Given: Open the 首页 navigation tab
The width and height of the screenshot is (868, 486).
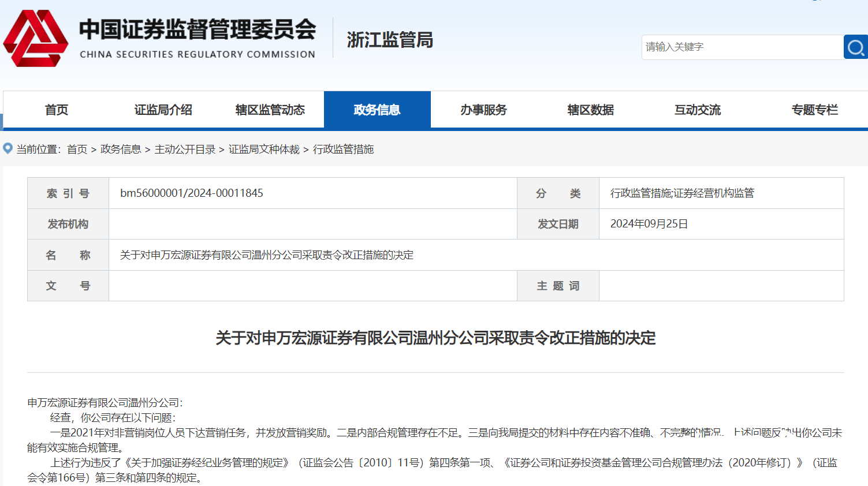Looking at the screenshot, I should [x=57, y=110].
